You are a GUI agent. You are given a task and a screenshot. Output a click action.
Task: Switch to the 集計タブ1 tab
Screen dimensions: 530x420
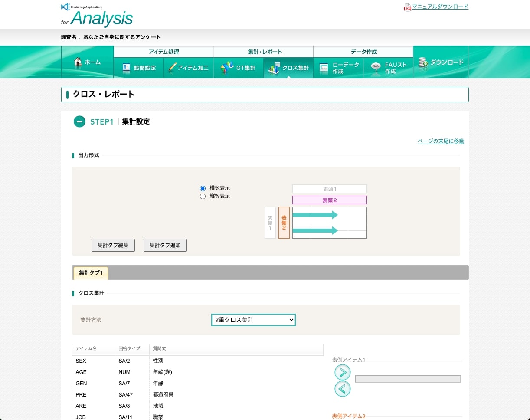tap(90, 272)
